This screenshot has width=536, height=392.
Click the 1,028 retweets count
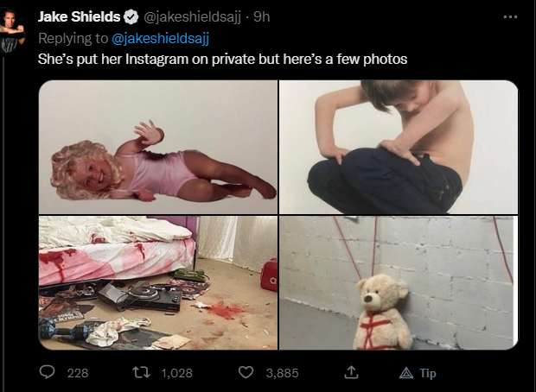click(x=176, y=373)
